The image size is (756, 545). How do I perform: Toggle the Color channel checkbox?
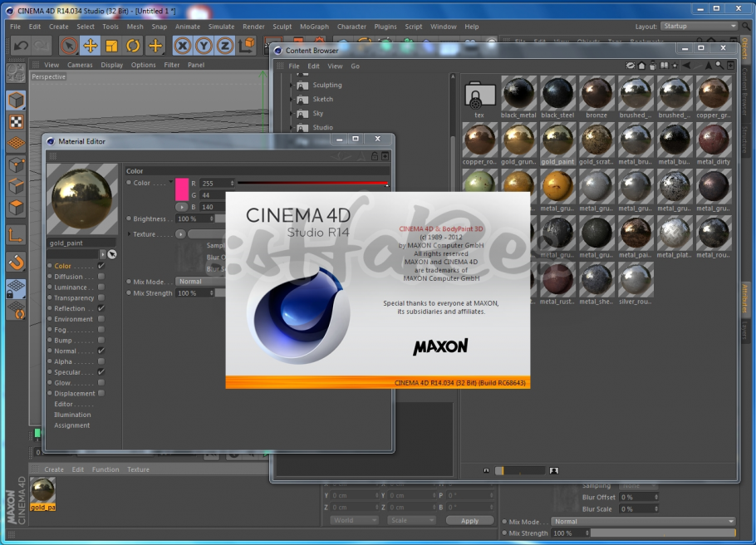101,266
